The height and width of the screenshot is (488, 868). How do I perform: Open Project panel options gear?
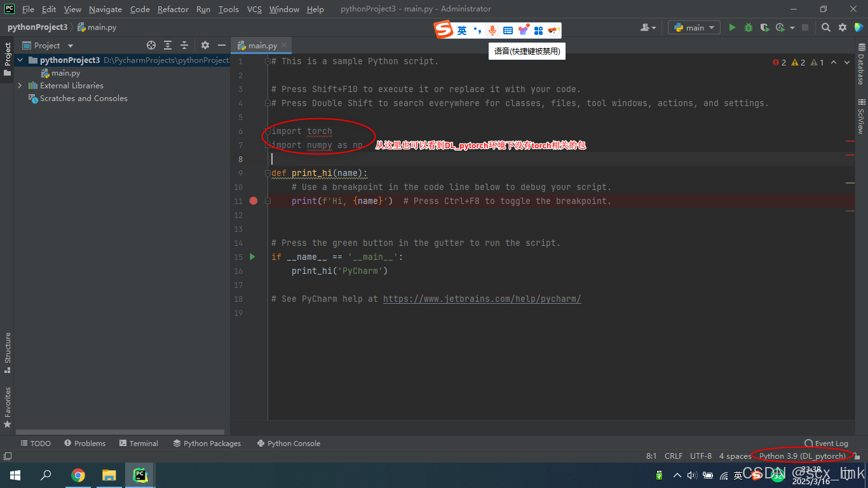[x=205, y=45]
